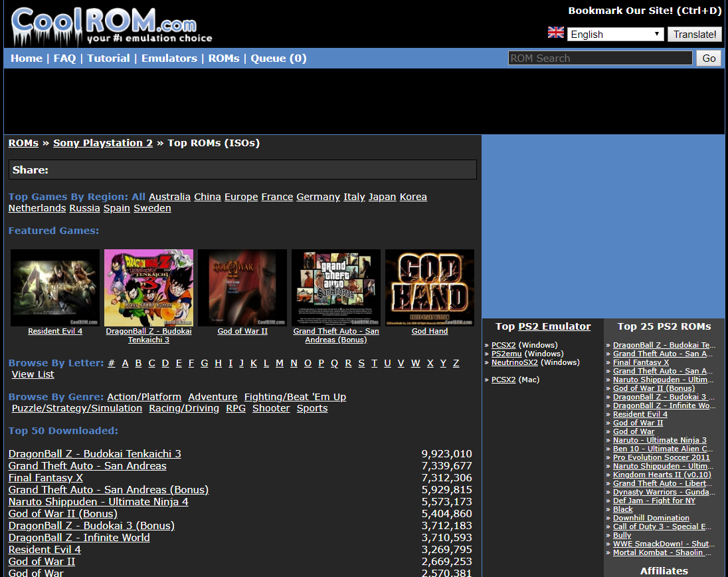This screenshot has height=577, width=728.
Task: Open PCSX2 (Windows) emulator link
Action: (503, 345)
